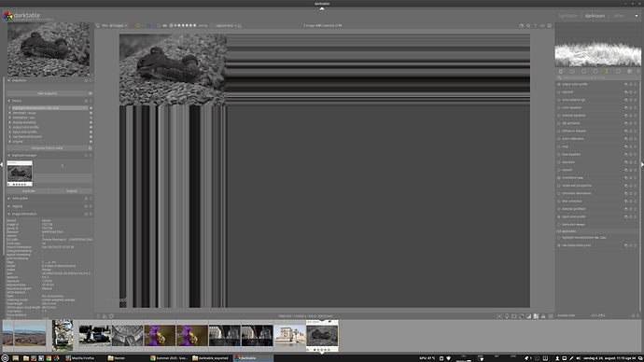The height and width of the screenshot is (362, 644).
Task: Open history panel presets menu icon
Action: click(91, 101)
